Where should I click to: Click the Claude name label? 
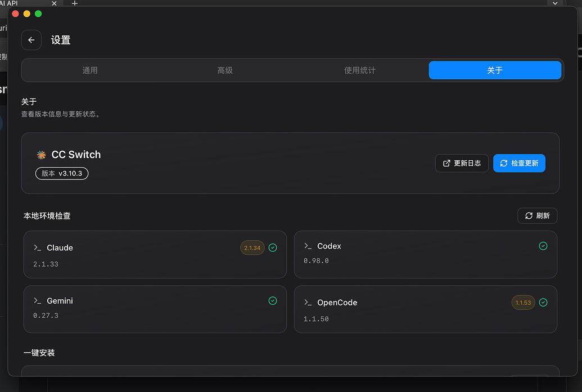coord(60,247)
